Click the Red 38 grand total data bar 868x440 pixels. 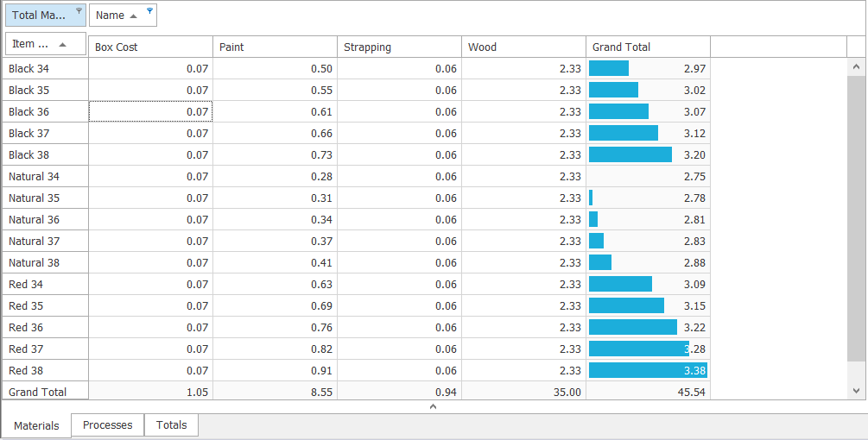coord(648,370)
